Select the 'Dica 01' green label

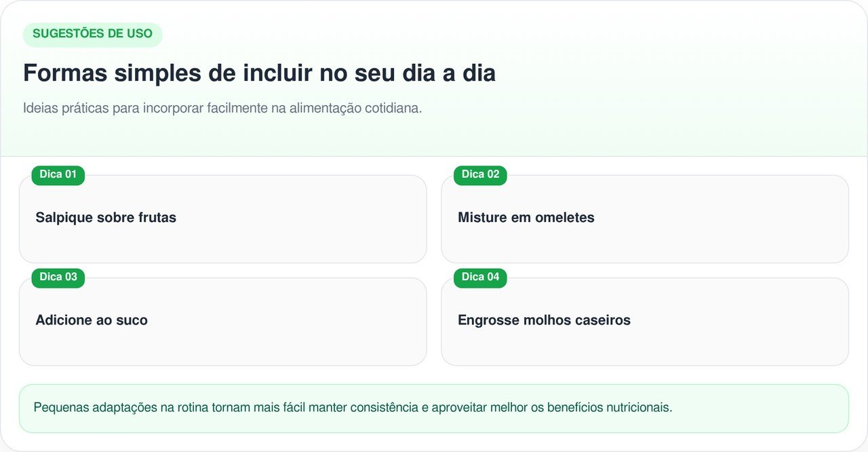(x=58, y=174)
